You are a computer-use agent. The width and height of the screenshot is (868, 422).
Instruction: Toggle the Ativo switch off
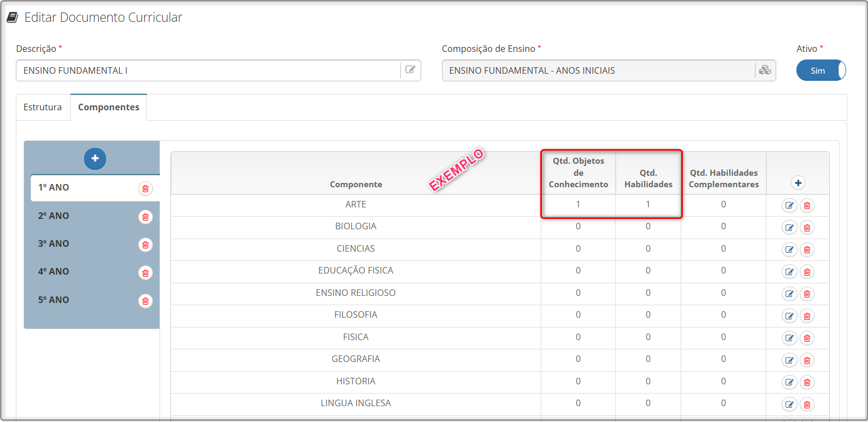pos(820,70)
